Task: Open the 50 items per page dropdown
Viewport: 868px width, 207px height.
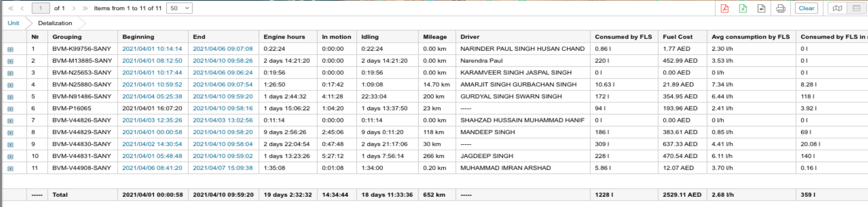Action: point(179,8)
